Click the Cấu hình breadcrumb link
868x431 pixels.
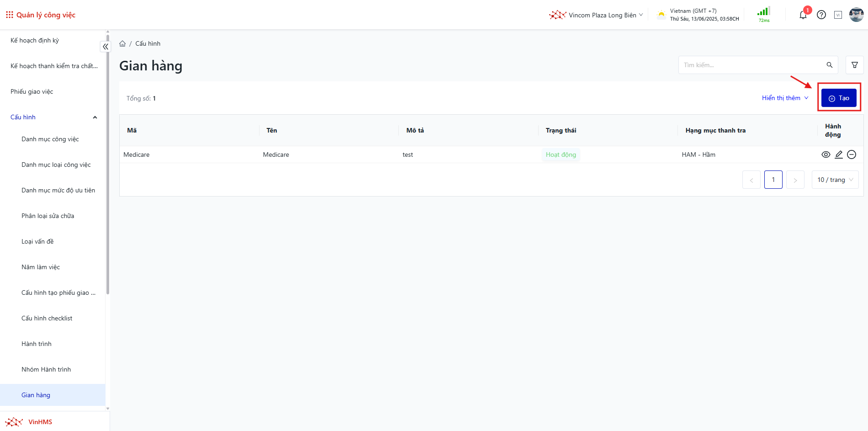[148, 44]
